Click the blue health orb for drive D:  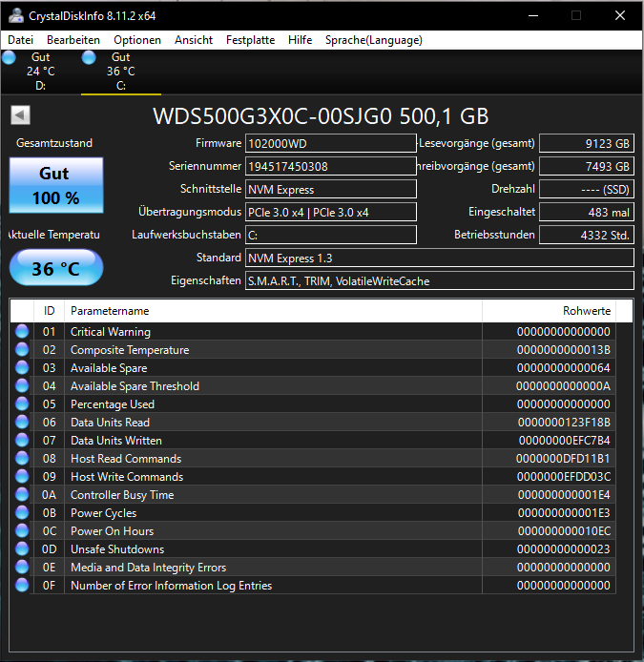(9, 57)
